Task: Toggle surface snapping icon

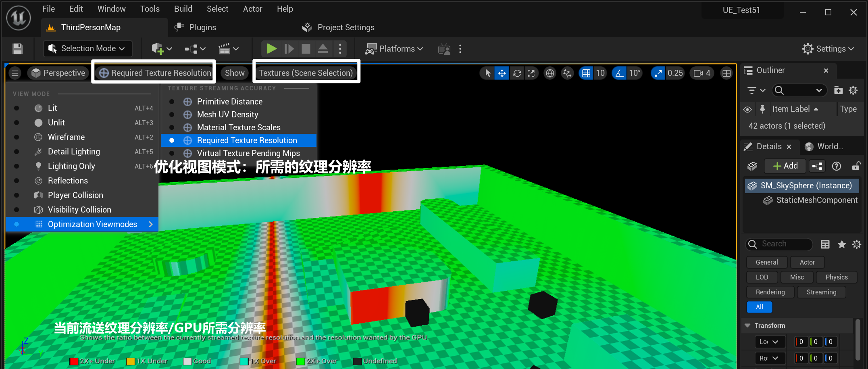Action: pos(568,73)
